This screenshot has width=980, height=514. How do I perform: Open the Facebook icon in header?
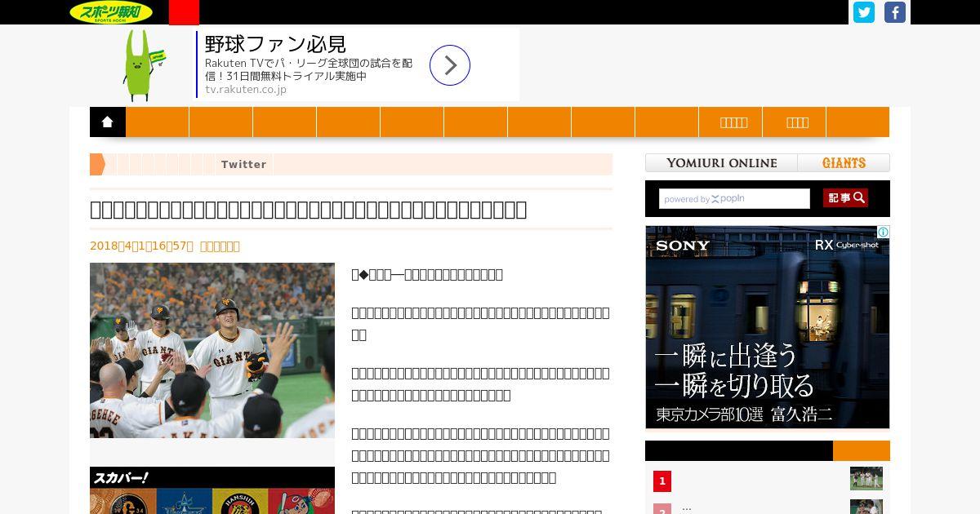(895, 12)
